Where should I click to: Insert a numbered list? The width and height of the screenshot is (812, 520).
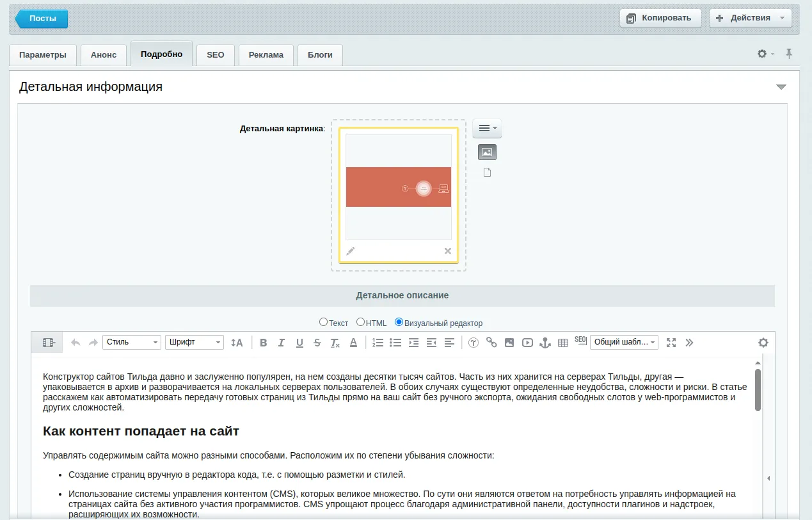click(378, 343)
